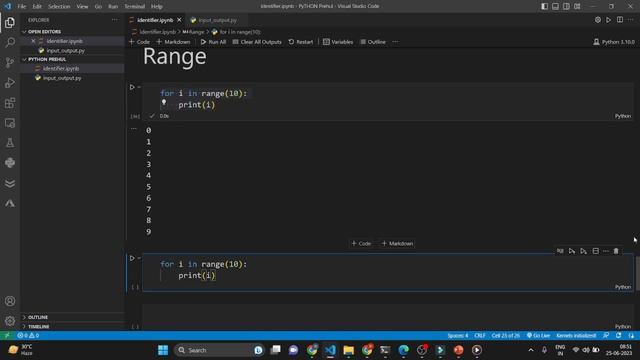Image resolution: width=640 pixels, height=360 pixels.
Task: Open the Testing flask view
Action: tap(10, 143)
